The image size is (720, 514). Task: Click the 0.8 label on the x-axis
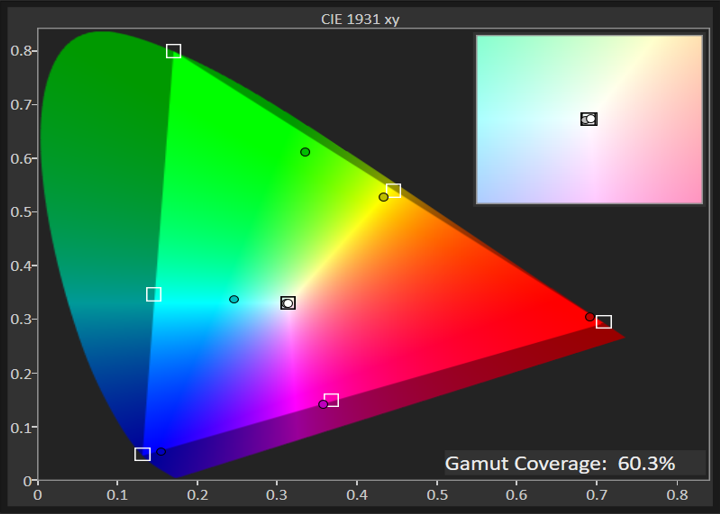click(677, 493)
